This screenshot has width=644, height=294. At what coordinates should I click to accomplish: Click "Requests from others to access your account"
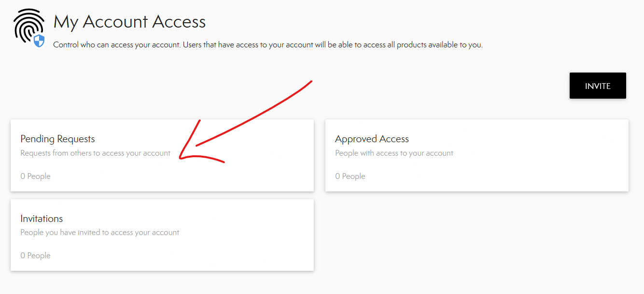point(95,153)
